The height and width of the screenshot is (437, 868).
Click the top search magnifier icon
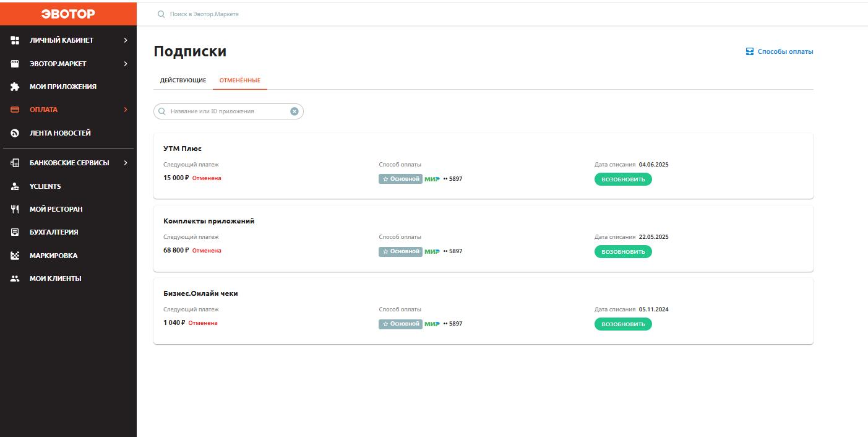(161, 14)
